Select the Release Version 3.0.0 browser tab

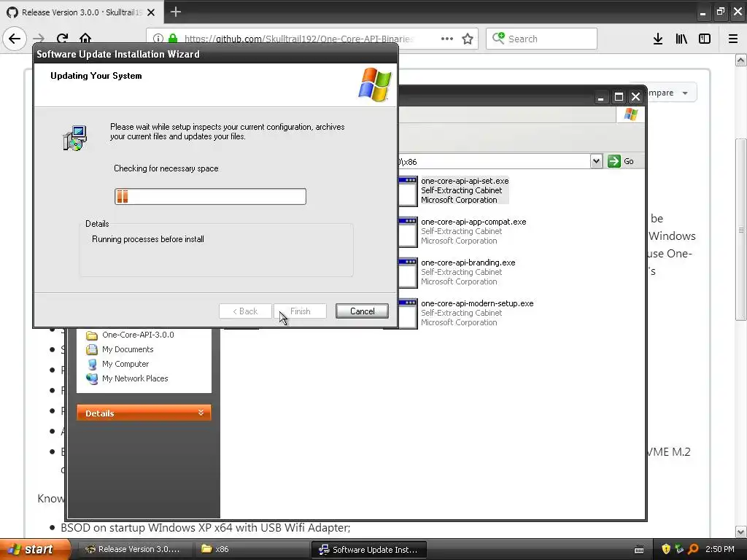[x=82, y=12]
